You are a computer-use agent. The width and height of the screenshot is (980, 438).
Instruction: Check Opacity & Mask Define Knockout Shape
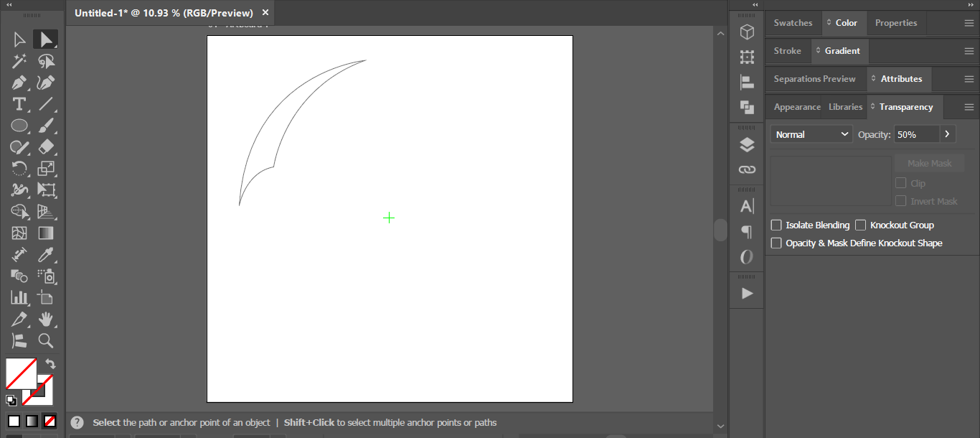pyautogui.click(x=776, y=243)
